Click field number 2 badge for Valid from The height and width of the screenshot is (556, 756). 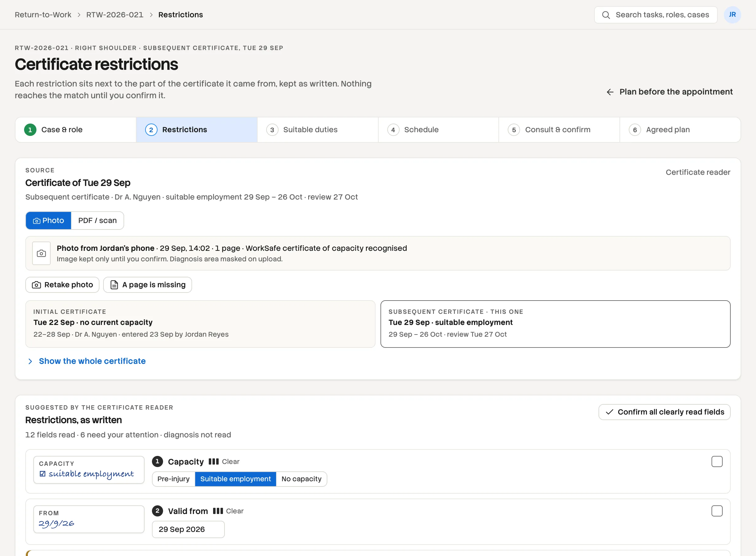pyautogui.click(x=157, y=511)
